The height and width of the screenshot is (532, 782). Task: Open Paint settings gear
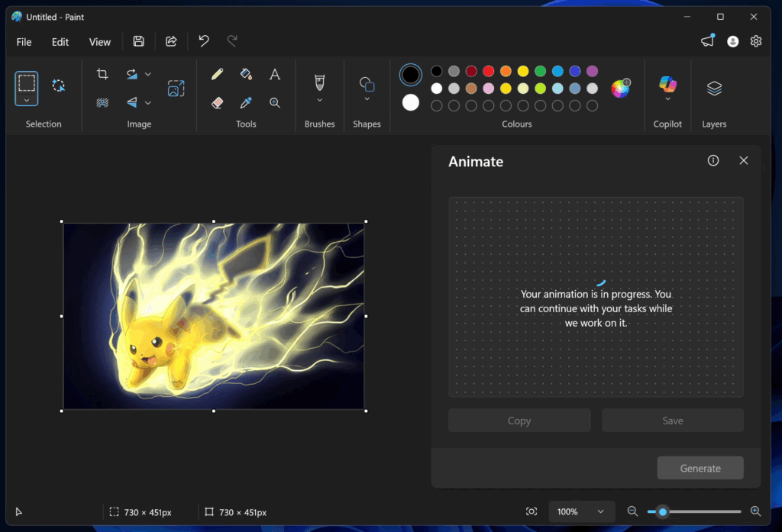[x=756, y=41]
